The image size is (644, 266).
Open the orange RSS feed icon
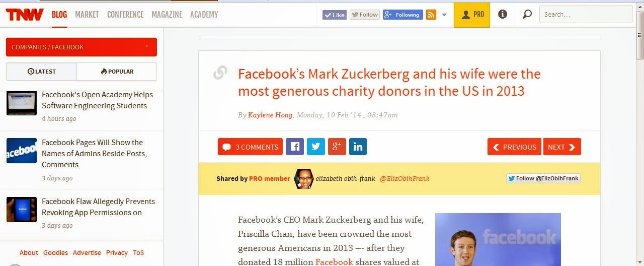coord(431,15)
